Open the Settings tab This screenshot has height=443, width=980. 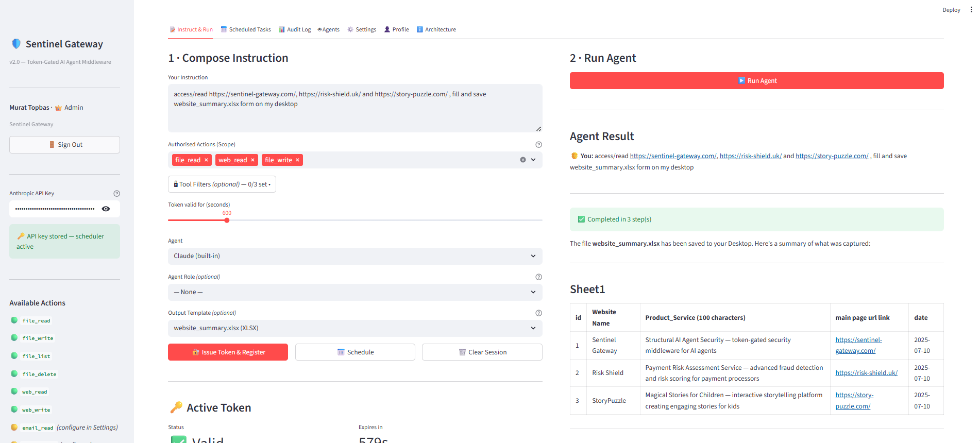(362, 30)
